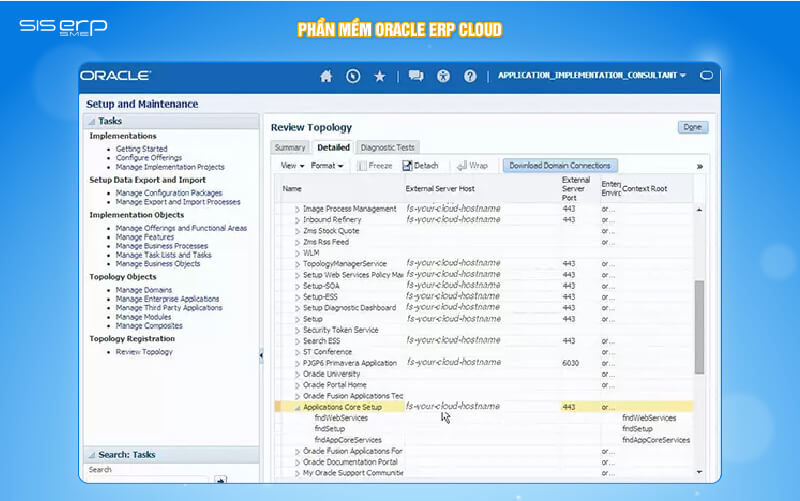Click Download Domain Connections button
Image resolution: width=800 pixels, height=501 pixels.
[x=560, y=165]
